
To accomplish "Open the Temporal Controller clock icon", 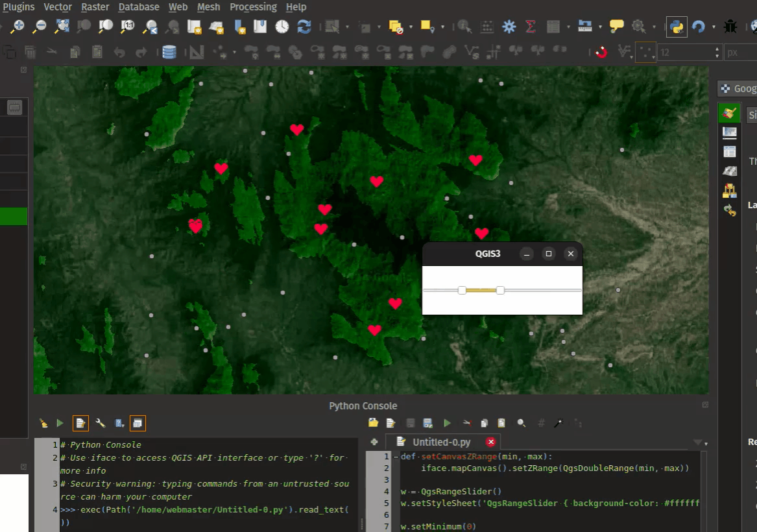I will 282,27.
